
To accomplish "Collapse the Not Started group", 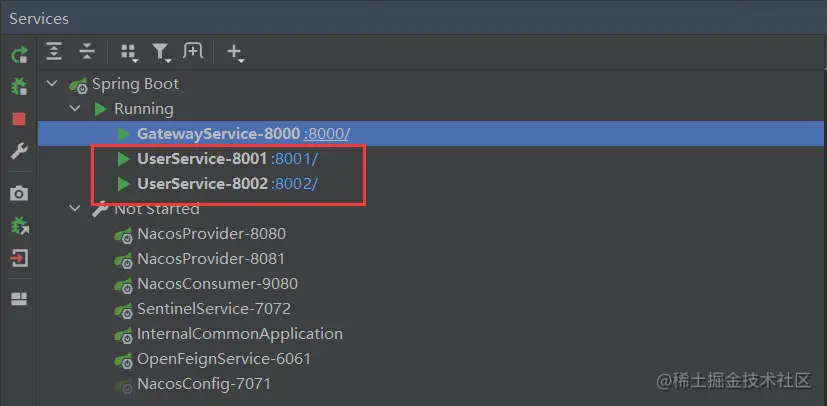I will tap(75, 208).
